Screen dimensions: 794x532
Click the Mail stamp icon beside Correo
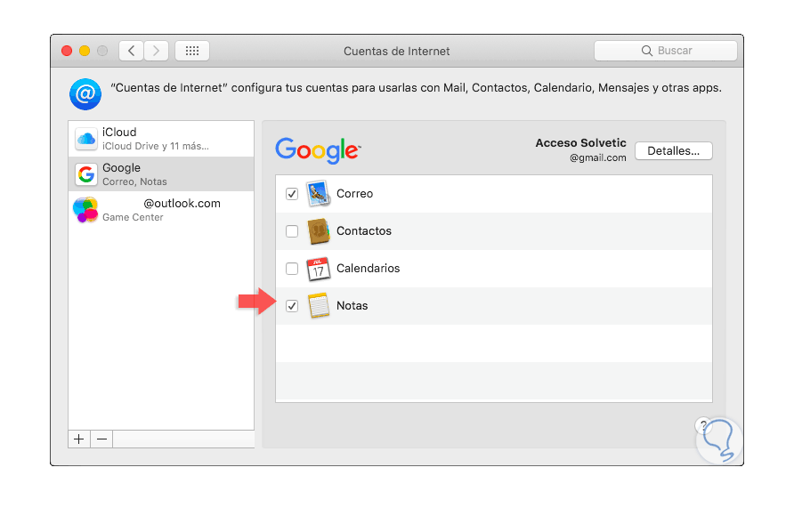pyautogui.click(x=319, y=194)
